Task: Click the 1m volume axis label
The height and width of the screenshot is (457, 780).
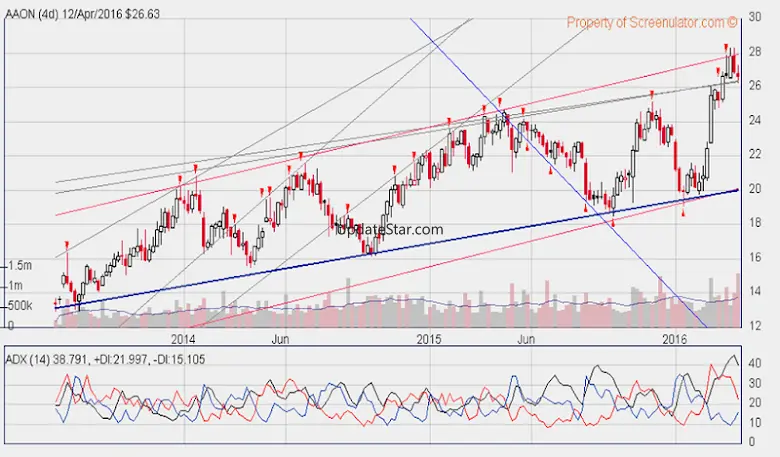Action: tap(15, 285)
